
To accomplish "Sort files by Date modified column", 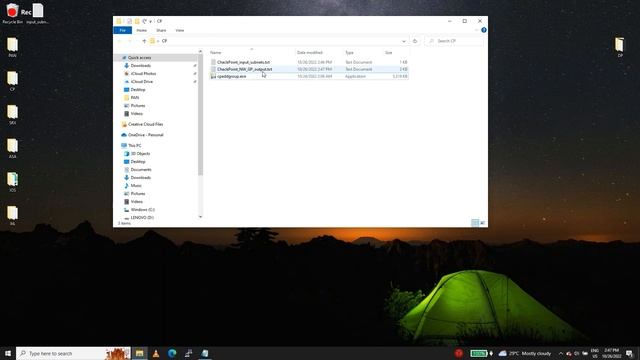I will [x=309, y=53].
